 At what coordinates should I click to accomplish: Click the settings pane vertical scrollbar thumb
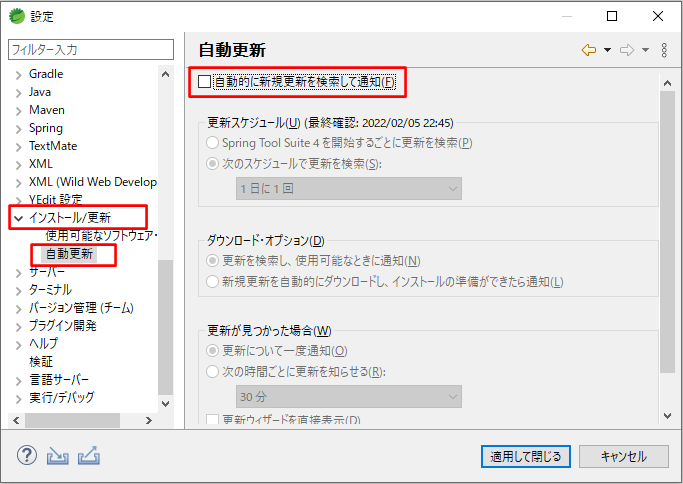tap(667, 232)
